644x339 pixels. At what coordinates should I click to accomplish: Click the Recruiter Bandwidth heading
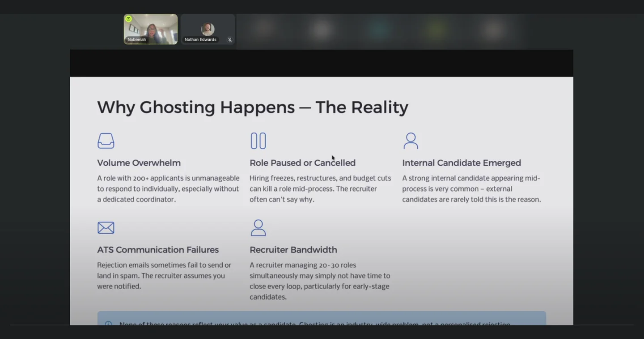tap(293, 250)
